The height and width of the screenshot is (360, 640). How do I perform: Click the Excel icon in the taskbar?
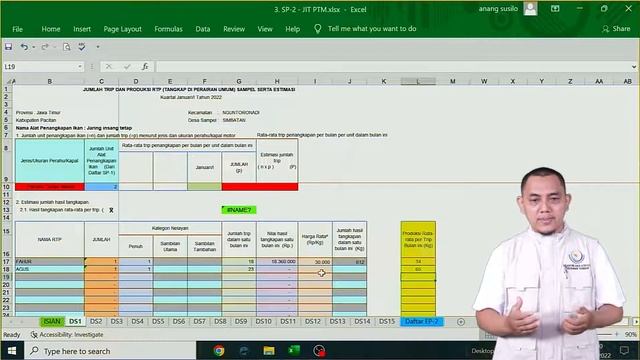pos(294,351)
